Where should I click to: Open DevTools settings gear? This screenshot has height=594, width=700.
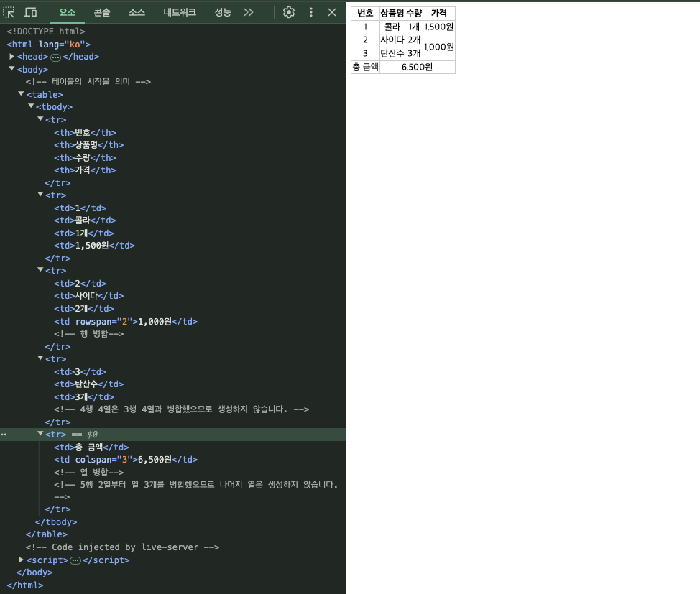tap(289, 12)
